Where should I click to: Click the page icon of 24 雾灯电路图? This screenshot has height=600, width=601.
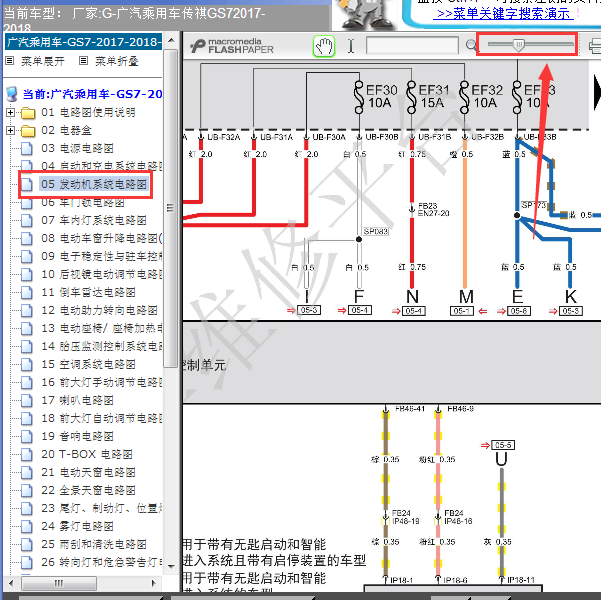[x=26, y=526]
